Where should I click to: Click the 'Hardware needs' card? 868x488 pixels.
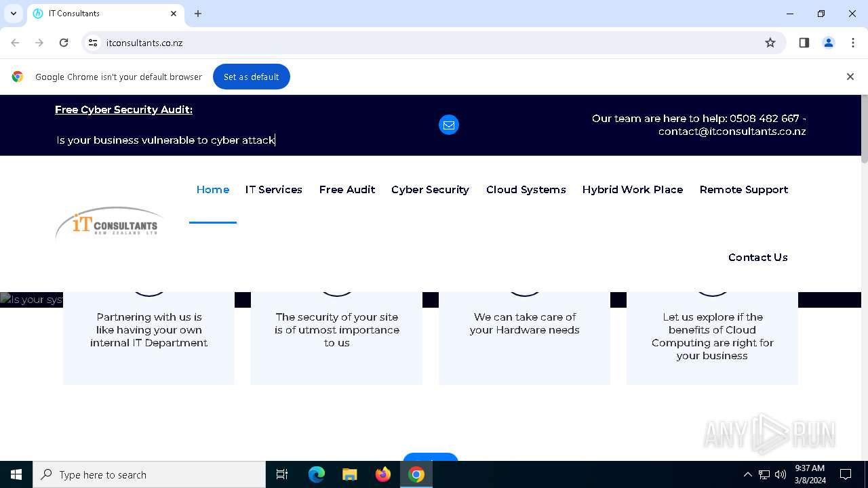[524, 338]
